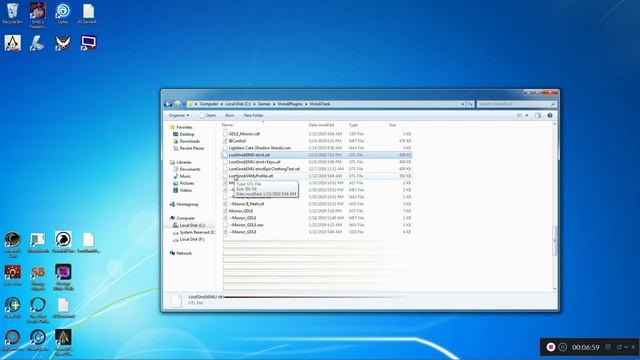Click Computer in the address breadcrumb
This screenshot has height=360, width=640.
[209, 104]
